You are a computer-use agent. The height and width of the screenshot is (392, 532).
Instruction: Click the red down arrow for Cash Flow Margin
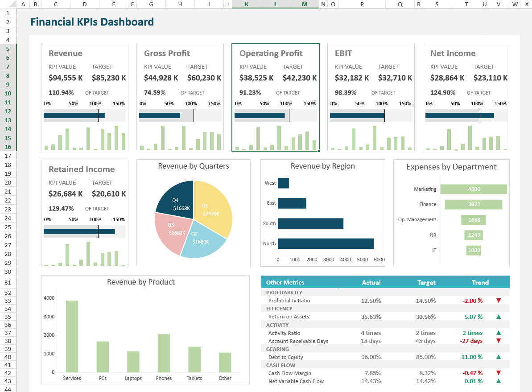(499, 373)
